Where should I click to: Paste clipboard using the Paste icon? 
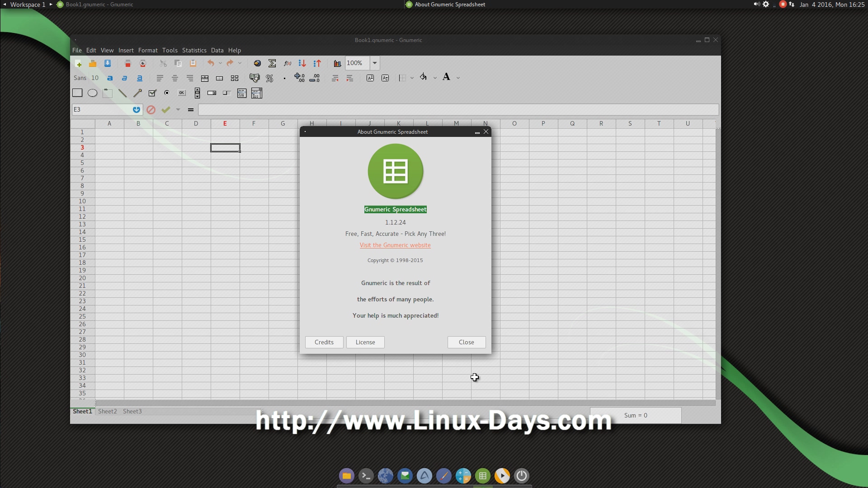[193, 63]
